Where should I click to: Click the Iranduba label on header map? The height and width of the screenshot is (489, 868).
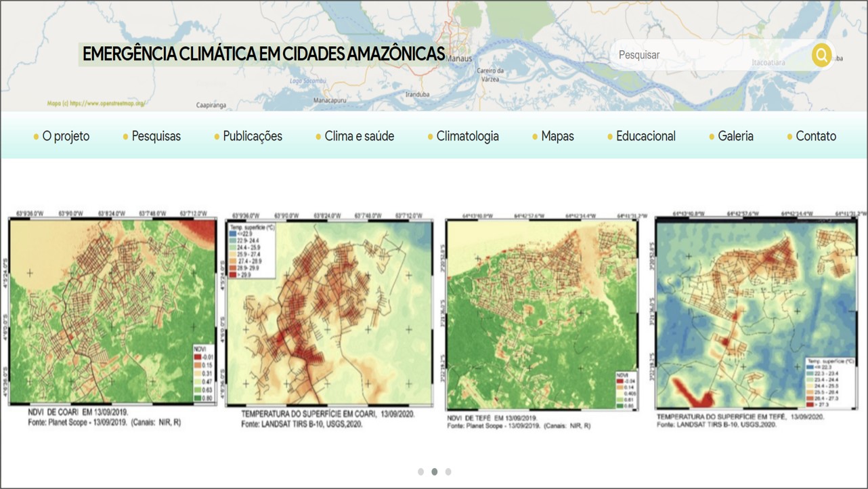pos(418,95)
